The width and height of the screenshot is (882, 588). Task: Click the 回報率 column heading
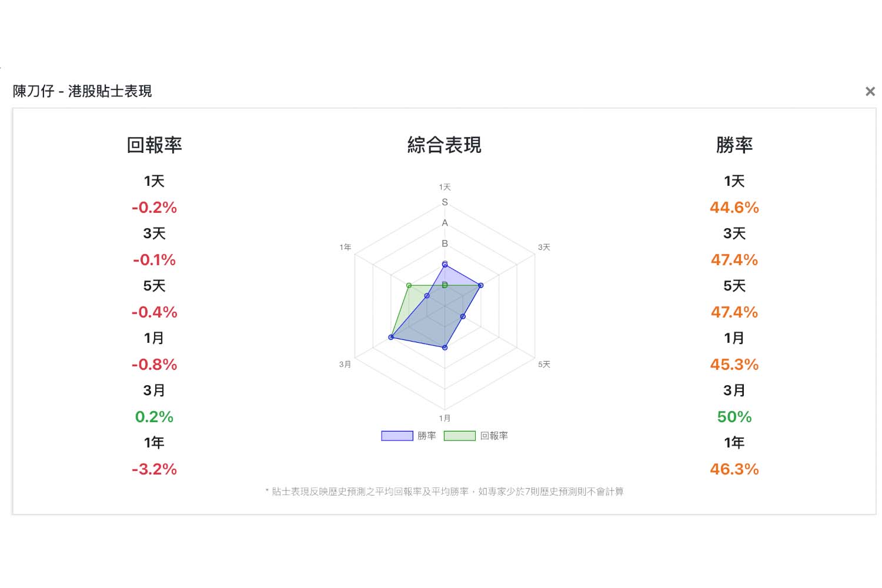(154, 145)
